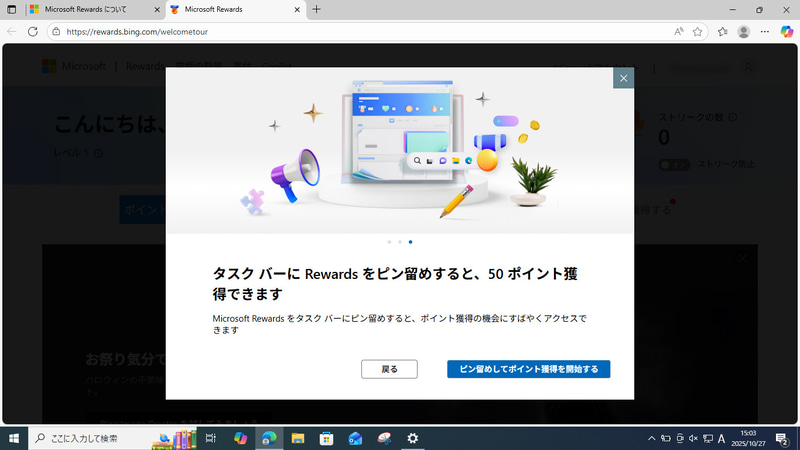Open the notification center icon
The height and width of the screenshot is (450, 800).
point(782,438)
